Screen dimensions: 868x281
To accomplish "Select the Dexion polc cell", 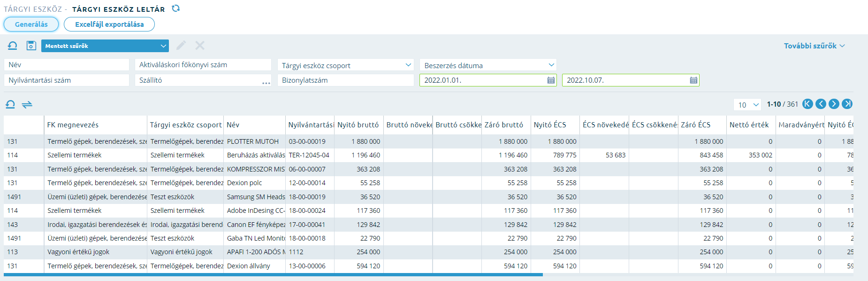I will [254, 183].
